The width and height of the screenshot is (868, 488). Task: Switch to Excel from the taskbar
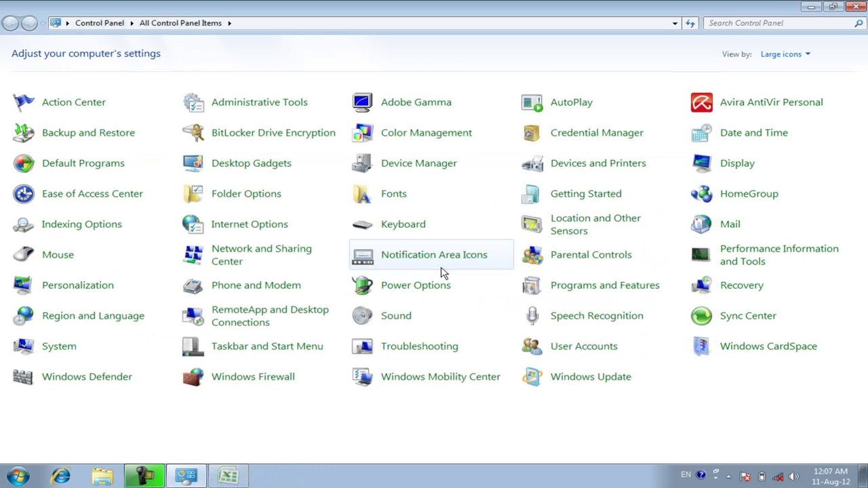tap(229, 476)
